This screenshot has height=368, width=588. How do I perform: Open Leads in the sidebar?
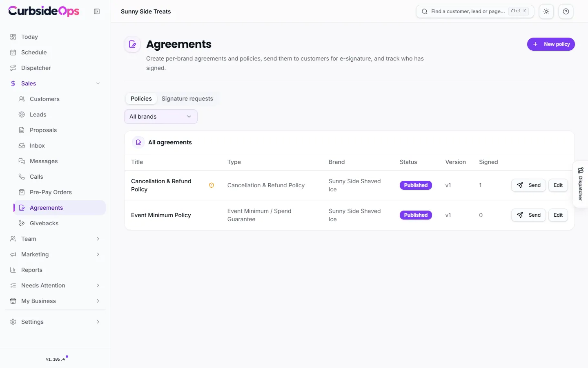click(60, 114)
